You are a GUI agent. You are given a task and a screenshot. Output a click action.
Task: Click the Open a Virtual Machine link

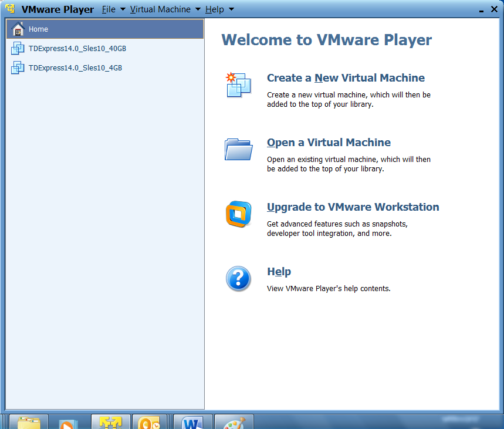point(328,142)
